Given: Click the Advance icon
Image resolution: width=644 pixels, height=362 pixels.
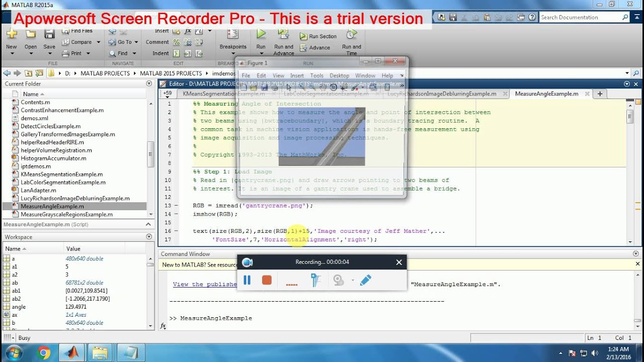Looking at the screenshot, I should pyautogui.click(x=303, y=48).
